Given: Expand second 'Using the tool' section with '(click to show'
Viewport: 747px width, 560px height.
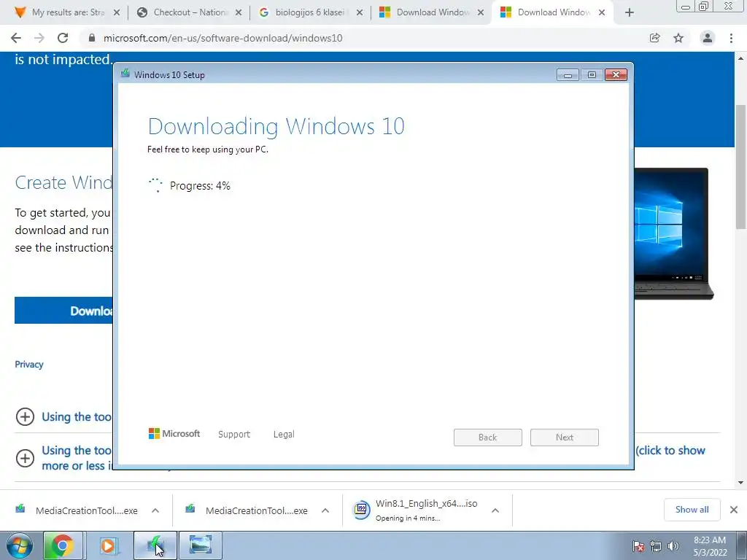Looking at the screenshot, I should click(x=25, y=458).
